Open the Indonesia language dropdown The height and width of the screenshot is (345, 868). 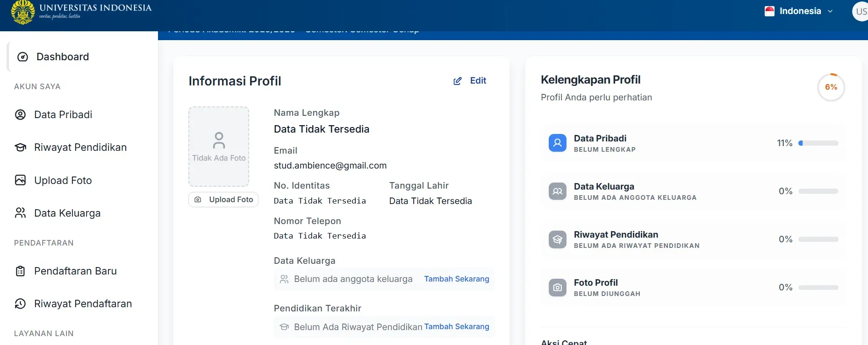pyautogui.click(x=799, y=11)
